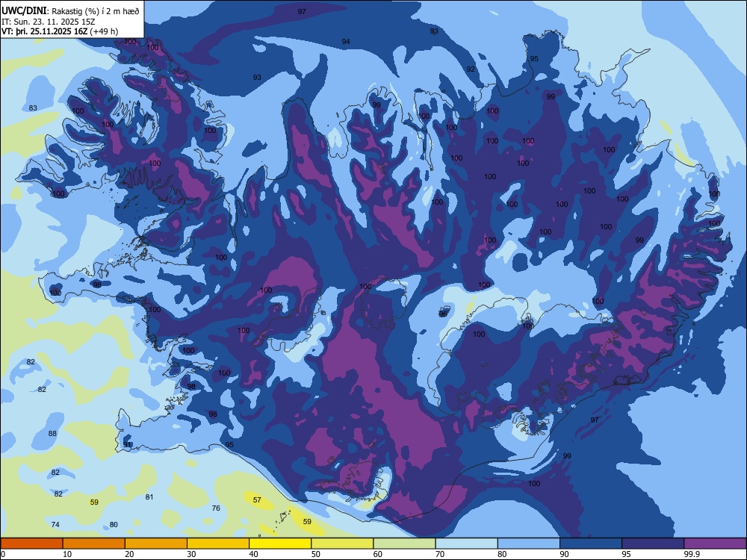Click the '83' humidity value on the map

[33, 108]
